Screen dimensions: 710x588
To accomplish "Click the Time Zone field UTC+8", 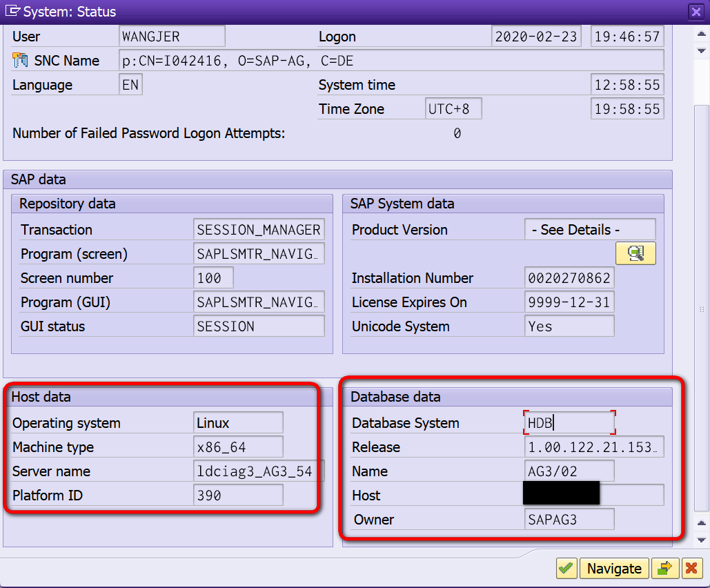I will point(453,109).
